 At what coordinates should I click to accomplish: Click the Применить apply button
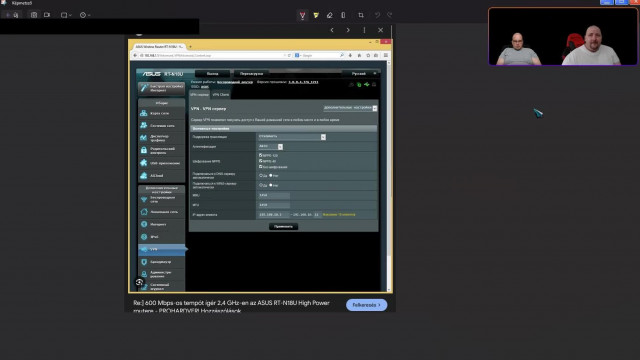point(283,227)
